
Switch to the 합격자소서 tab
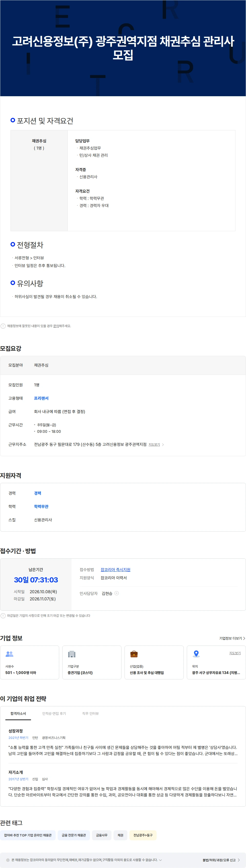coord(18,713)
